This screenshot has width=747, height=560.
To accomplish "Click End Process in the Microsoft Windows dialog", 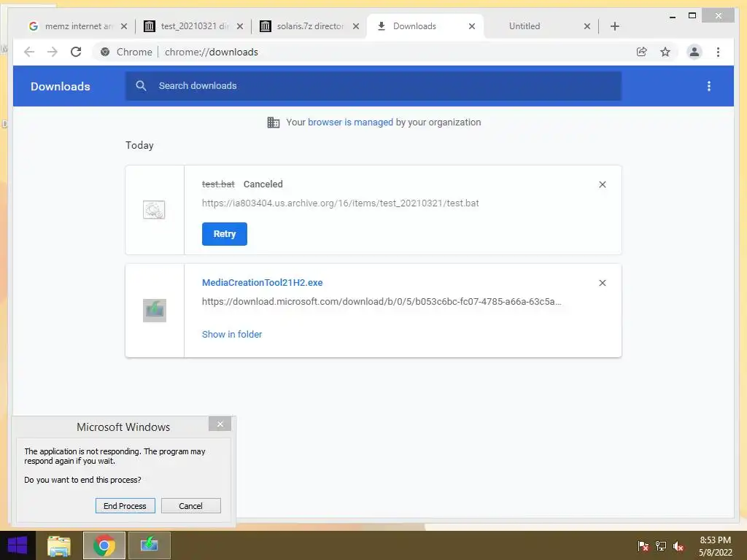I will tap(125, 506).
